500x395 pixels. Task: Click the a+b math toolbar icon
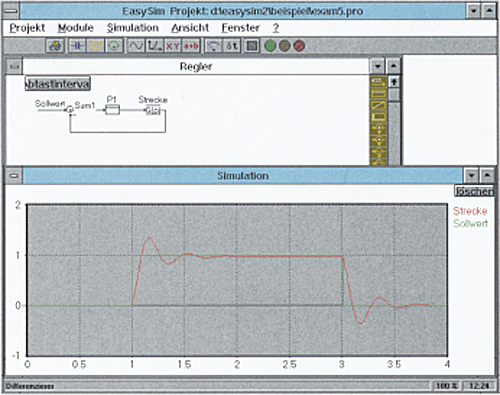[x=191, y=46]
